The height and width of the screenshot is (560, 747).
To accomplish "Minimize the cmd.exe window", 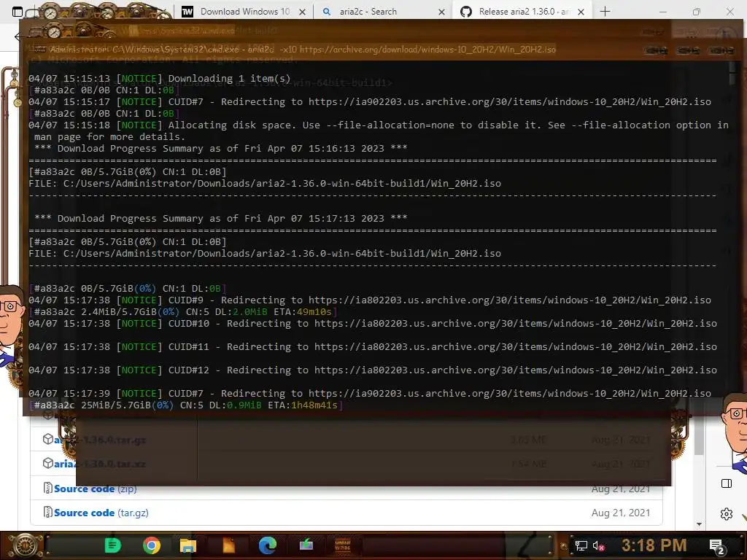I will click(x=656, y=50).
